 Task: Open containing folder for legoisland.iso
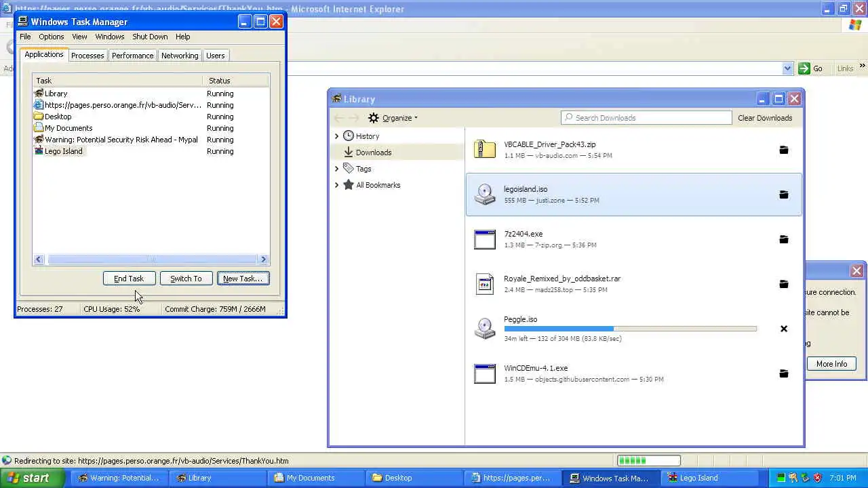(x=783, y=195)
